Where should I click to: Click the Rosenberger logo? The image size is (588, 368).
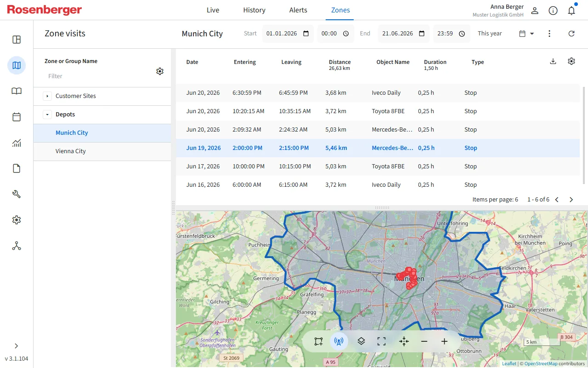click(45, 10)
